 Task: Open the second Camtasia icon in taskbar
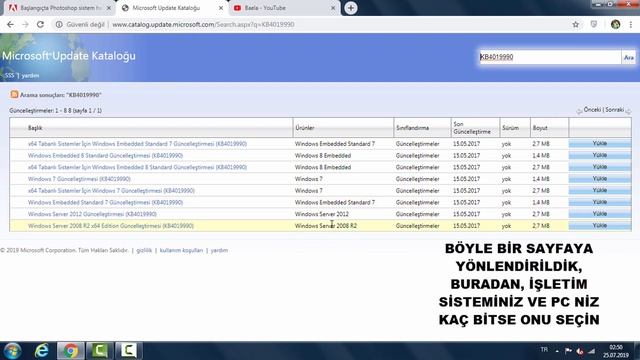click(x=129, y=351)
